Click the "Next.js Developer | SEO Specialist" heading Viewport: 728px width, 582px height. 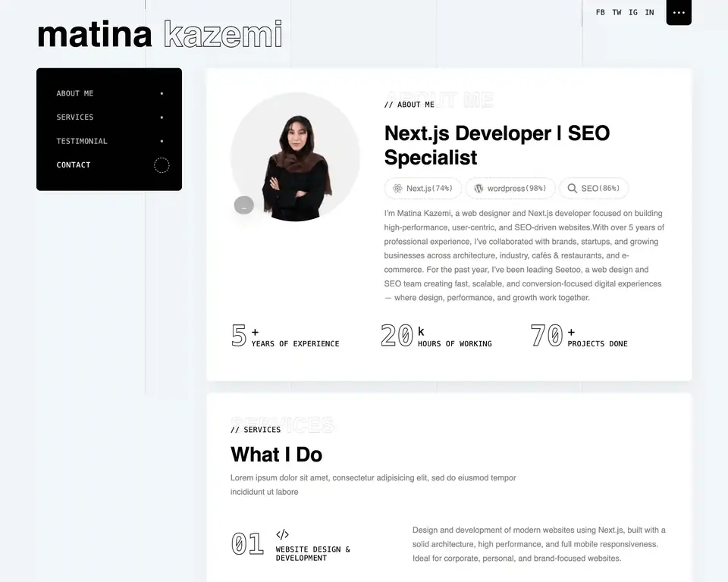click(x=497, y=145)
